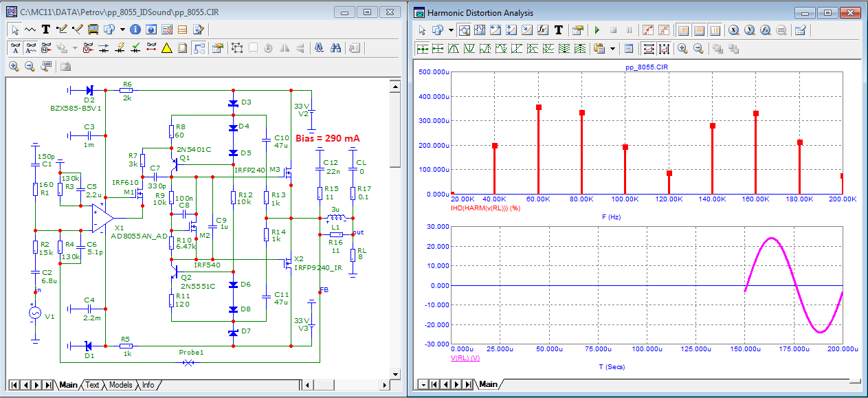Viewport: 868px width, 398px height.
Task: Select the Wire drawing tool
Action: point(62,30)
